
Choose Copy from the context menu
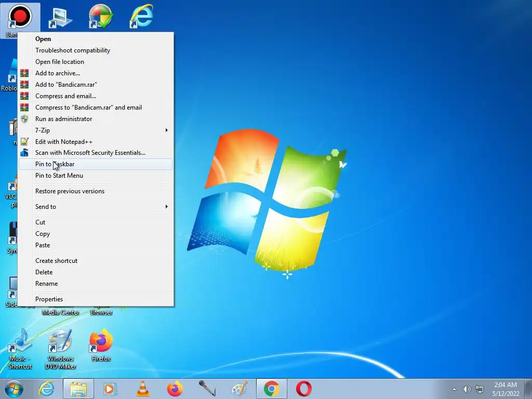(96, 234)
